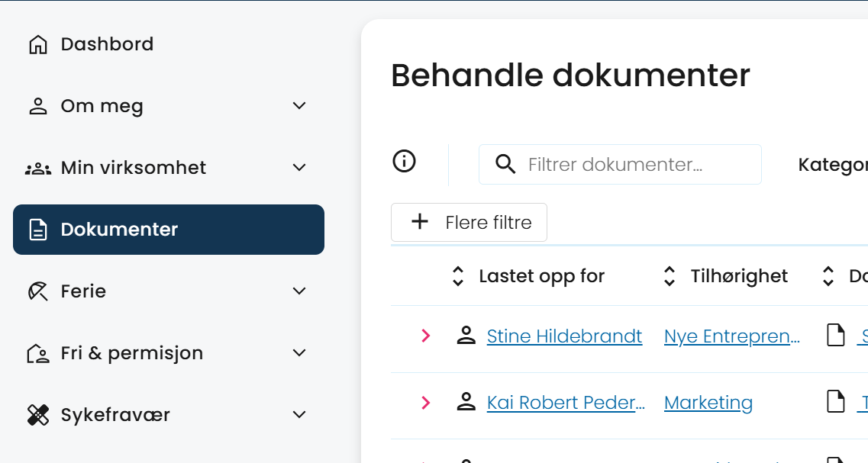Expand the Stine Hildebrandt row arrow
The image size is (868, 463).
[426, 336]
